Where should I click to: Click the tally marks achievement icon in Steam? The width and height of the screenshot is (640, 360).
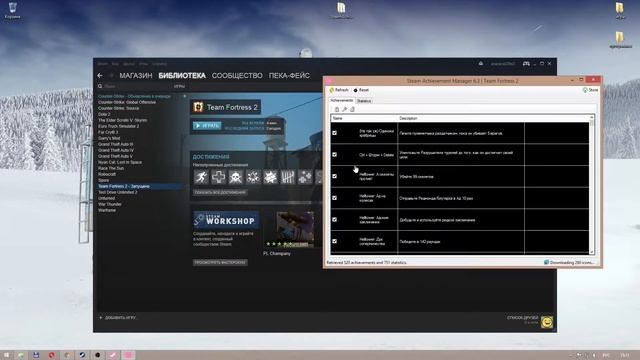[x=287, y=177]
